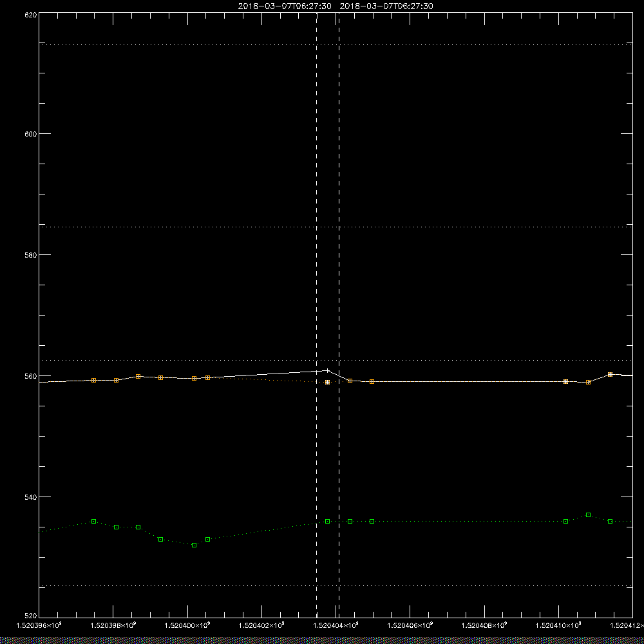Select the orange marker between the dashed vertical lines
The width and height of the screenshot is (644, 644).
tap(327, 383)
